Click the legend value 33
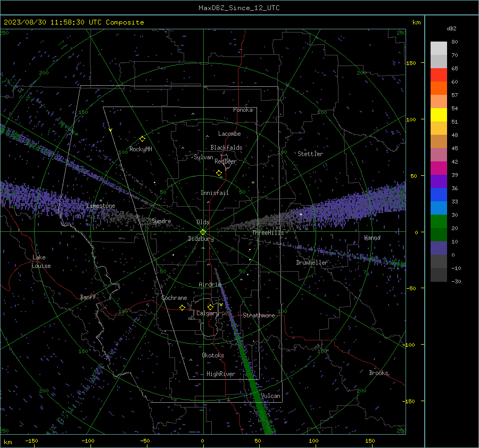Screen dimensions: 479x448 click(x=455, y=202)
